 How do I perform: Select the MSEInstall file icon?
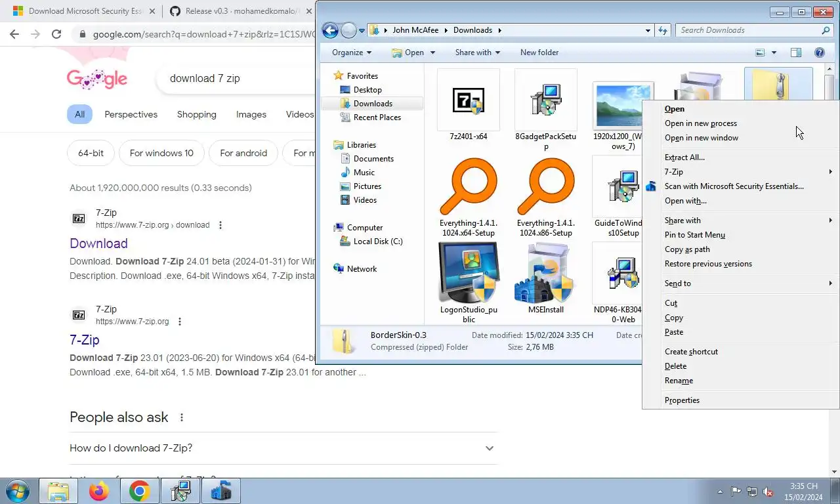click(545, 272)
